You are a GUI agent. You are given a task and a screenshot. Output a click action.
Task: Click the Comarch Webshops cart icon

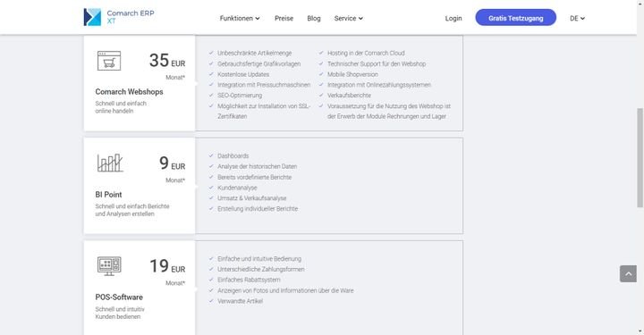pos(109,61)
